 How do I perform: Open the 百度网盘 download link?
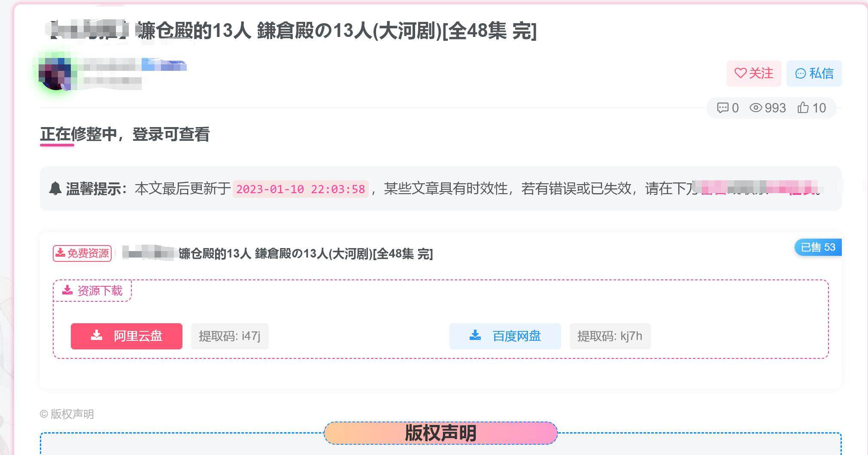click(505, 336)
